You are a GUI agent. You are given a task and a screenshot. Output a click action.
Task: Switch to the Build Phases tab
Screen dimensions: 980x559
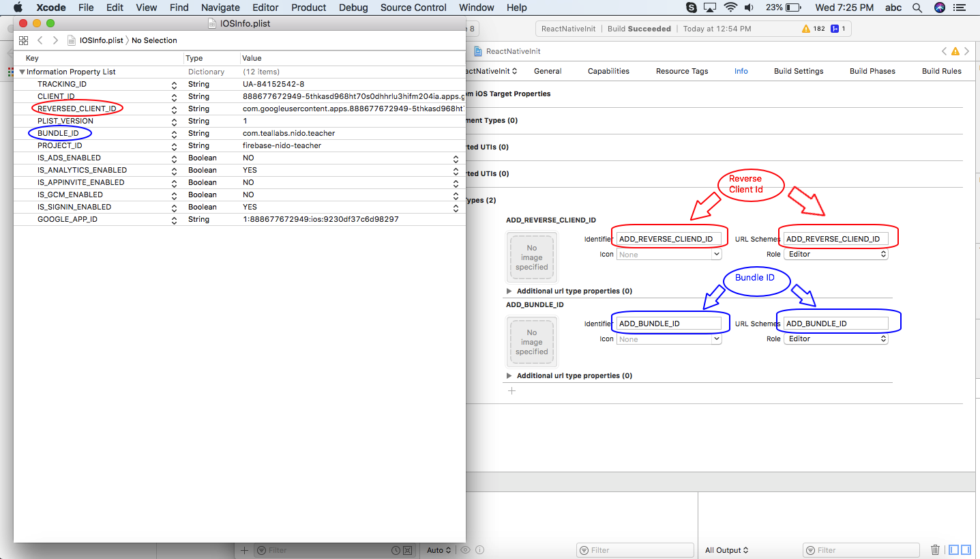click(x=872, y=71)
